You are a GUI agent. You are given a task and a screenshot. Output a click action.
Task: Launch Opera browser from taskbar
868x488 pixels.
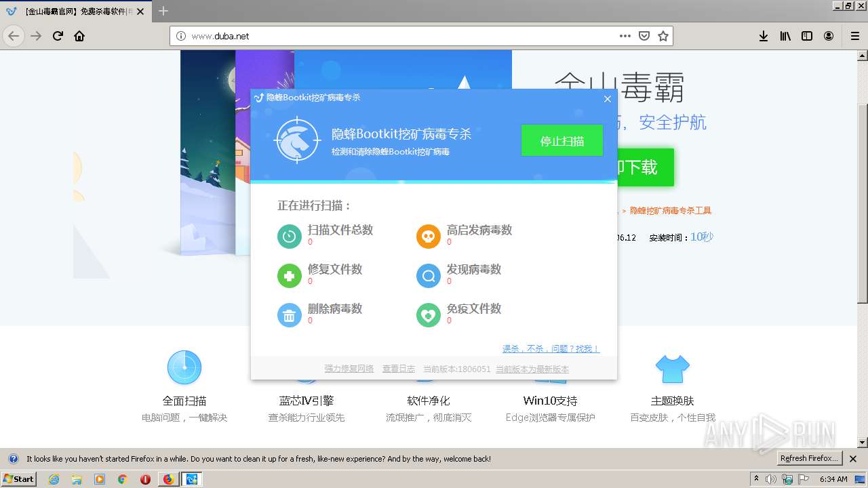click(x=145, y=479)
